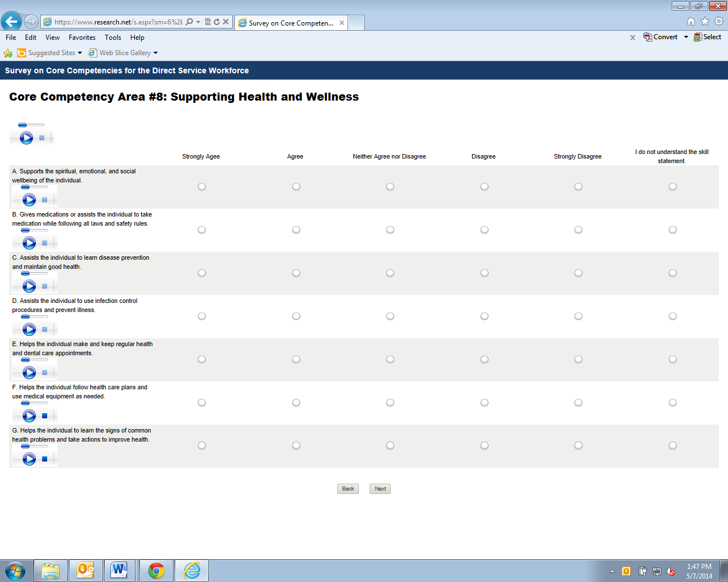The image size is (728, 582).
Task: Open the favorites star icon
Action: pyautogui.click(x=705, y=22)
